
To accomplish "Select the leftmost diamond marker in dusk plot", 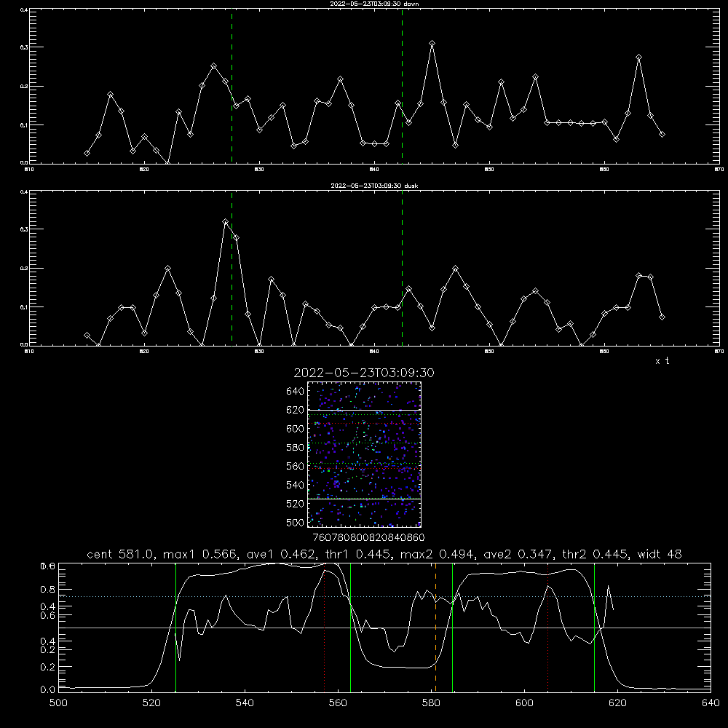I will [87, 335].
